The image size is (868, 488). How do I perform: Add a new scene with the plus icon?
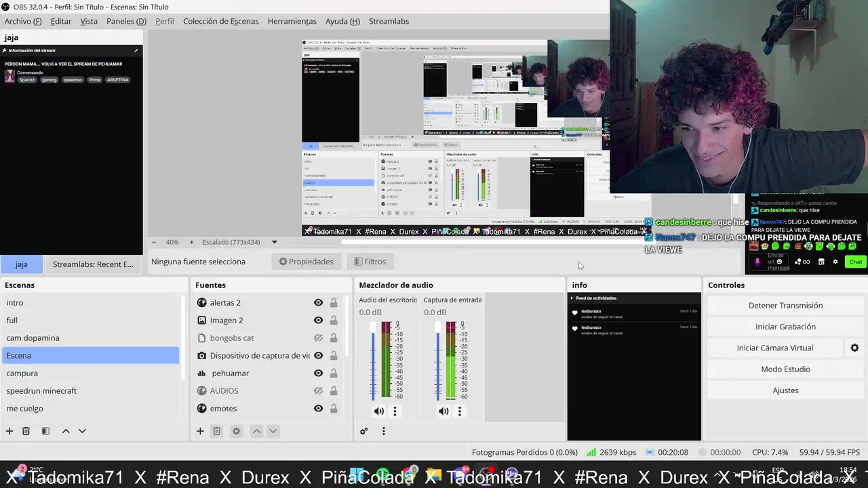(9, 431)
